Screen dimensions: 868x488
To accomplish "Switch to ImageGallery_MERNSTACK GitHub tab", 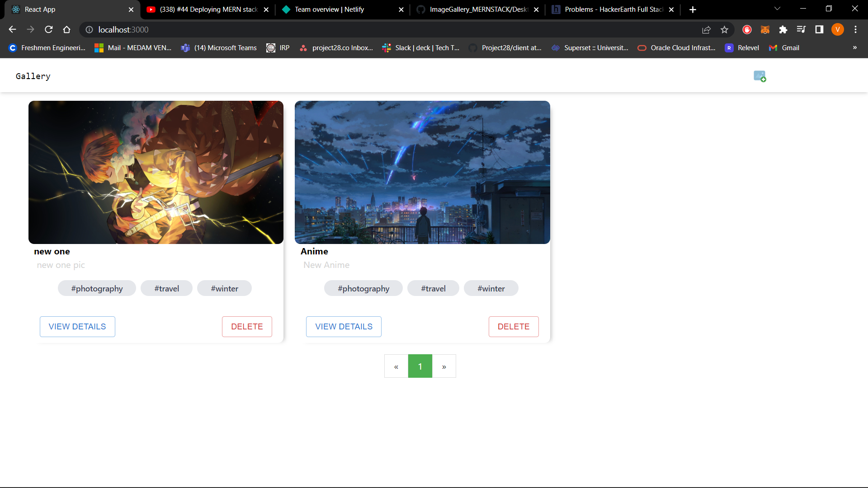I will click(x=478, y=9).
